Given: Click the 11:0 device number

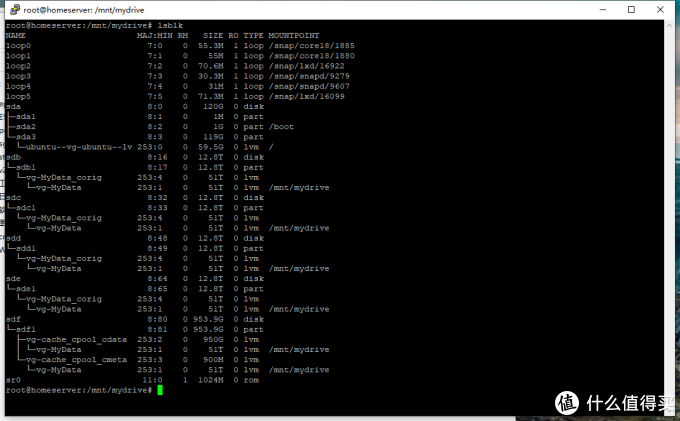Looking at the screenshot, I should 152,380.
